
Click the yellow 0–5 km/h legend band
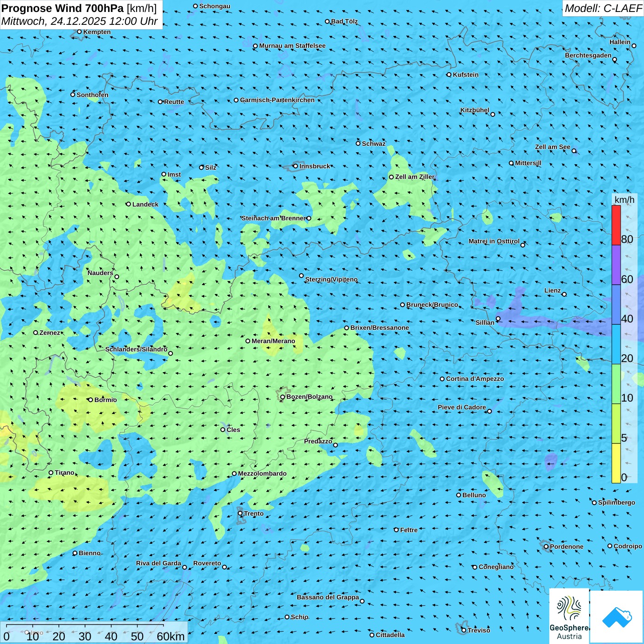[x=616, y=463]
